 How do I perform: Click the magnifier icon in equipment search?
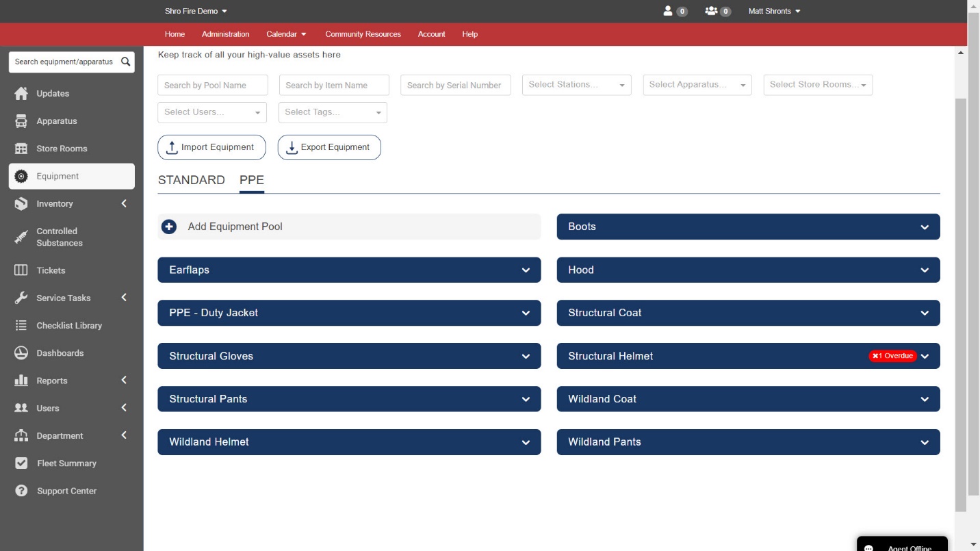(125, 62)
